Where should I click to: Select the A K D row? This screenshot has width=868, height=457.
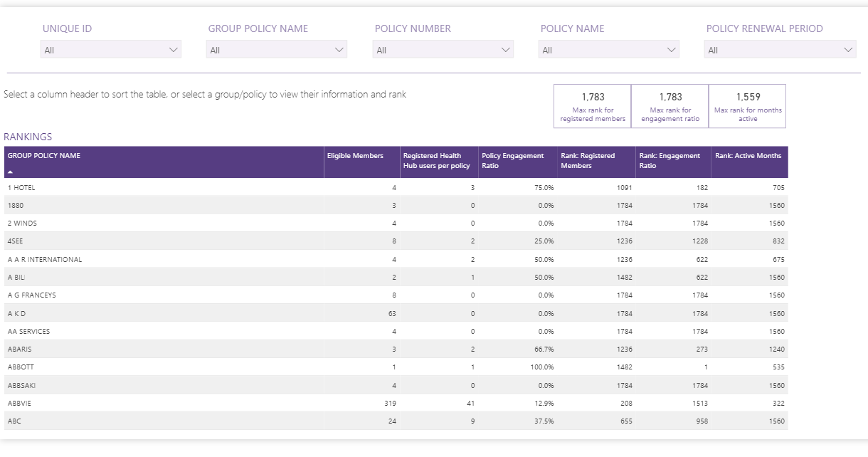[x=396, y=313]
